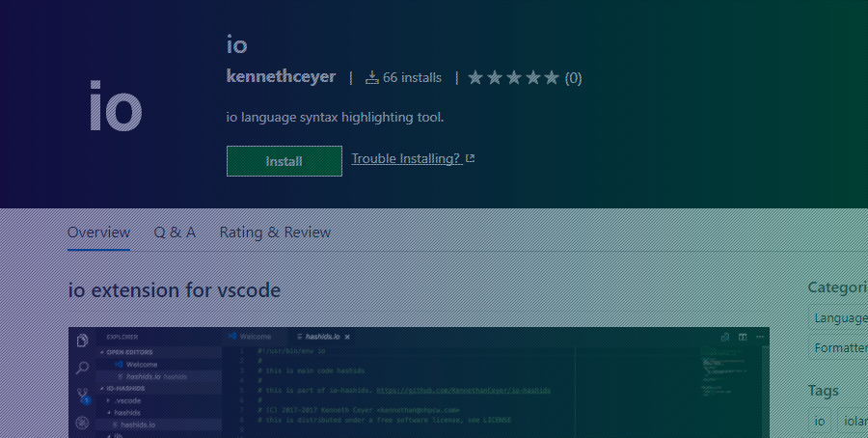Click the io extension for vscode heading
The height and width of the screenshot is (438, 868).
click(x=175, y=290)
